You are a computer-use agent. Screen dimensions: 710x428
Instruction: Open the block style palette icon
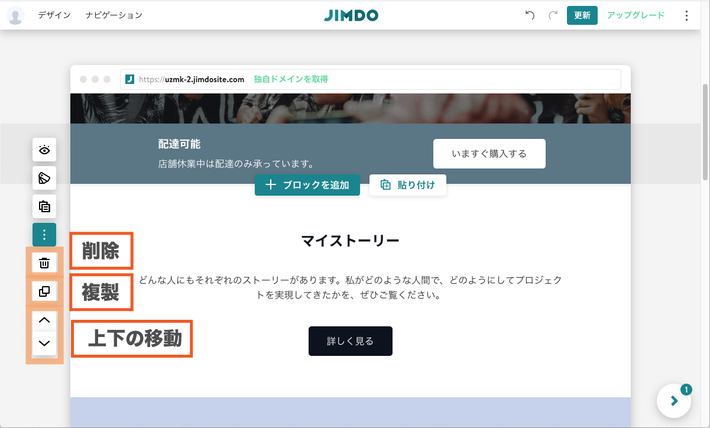[44, 178]
